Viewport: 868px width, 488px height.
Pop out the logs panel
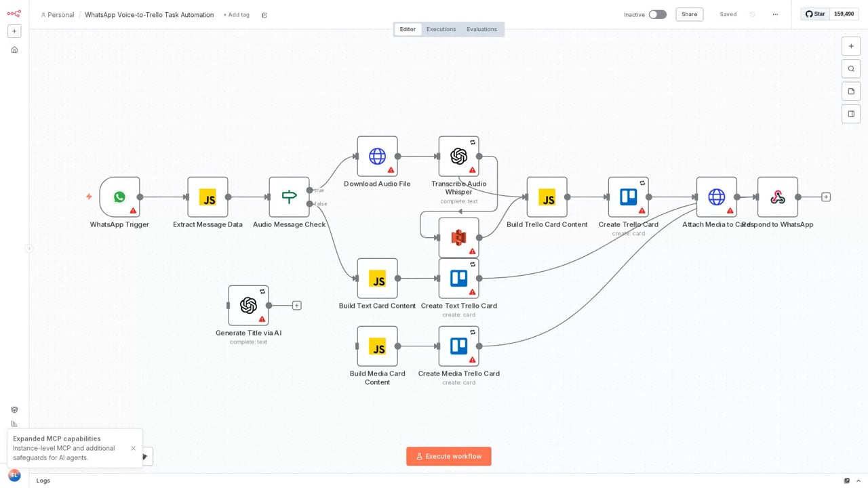click(x=847, y=481)
